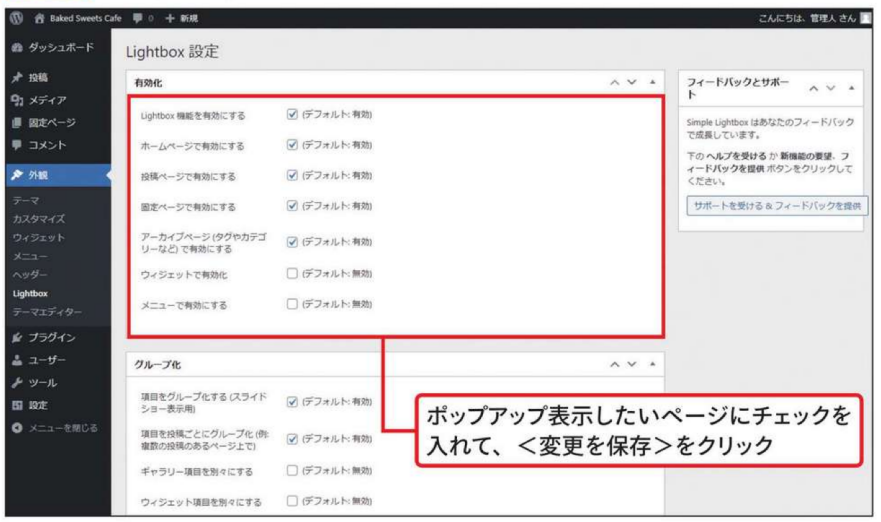This screenshot has width=881, height=522.
Task: Open テーマエディター submenu item
Action: 47,312
